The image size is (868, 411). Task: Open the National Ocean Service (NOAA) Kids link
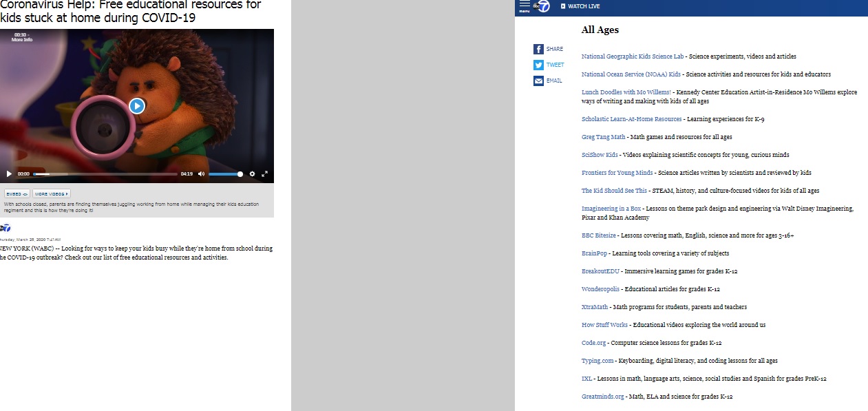coord(631,74)
